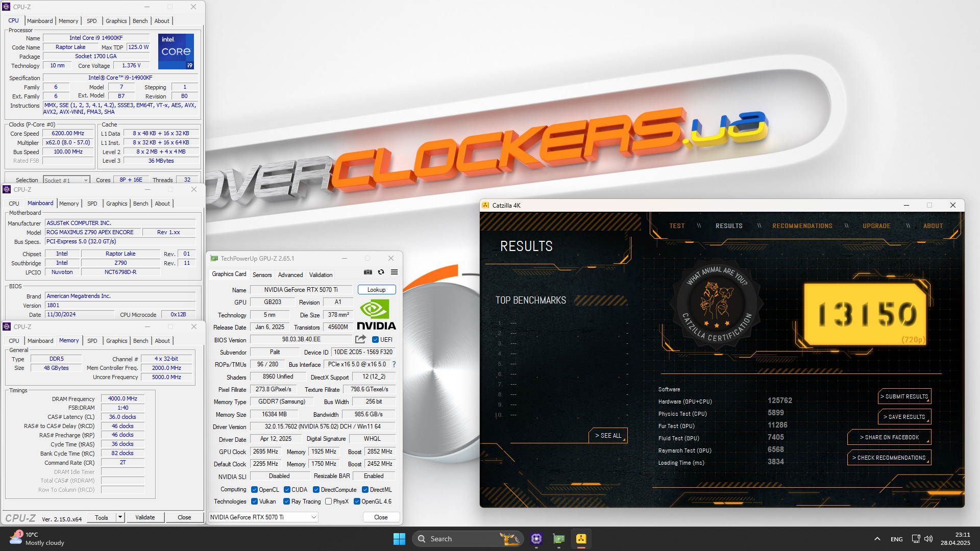Click the 13150 score panel in Catzilla

[866, 314]
